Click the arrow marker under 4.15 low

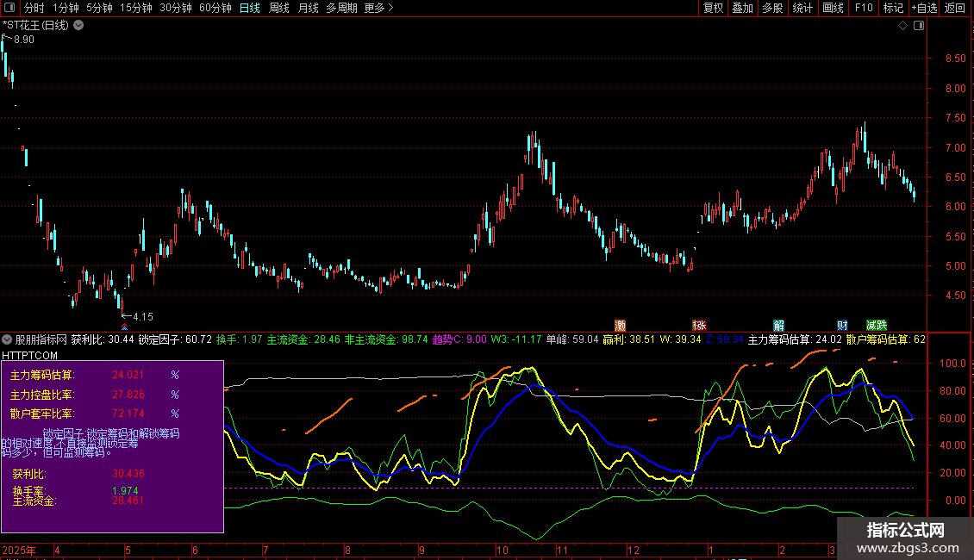[x=124, y=327]
